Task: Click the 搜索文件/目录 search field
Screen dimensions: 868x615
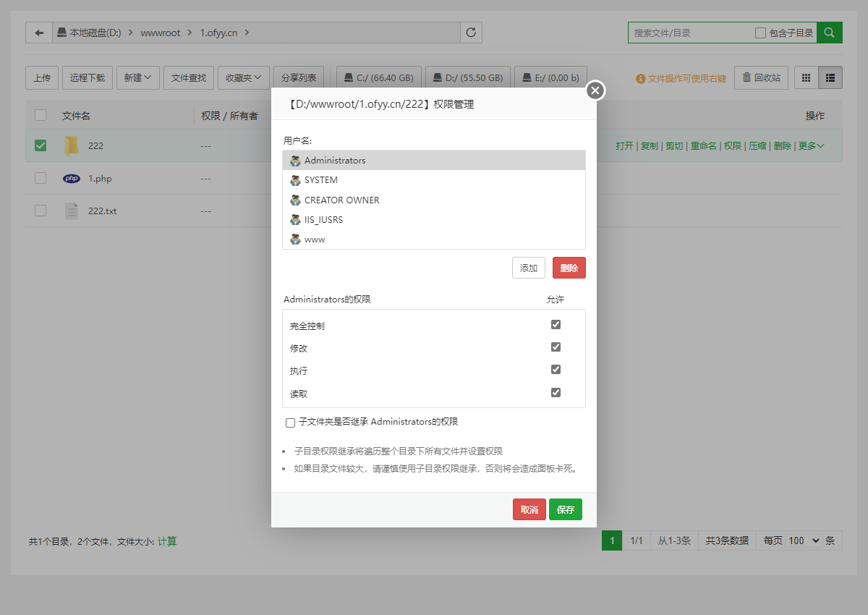Action: coord(691,33)
